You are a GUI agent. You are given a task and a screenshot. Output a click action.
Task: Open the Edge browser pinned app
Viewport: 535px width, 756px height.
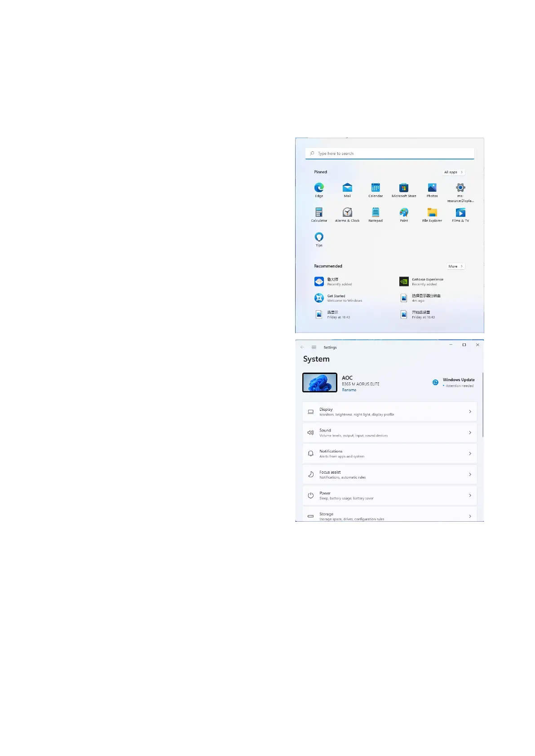click(319, 188)
